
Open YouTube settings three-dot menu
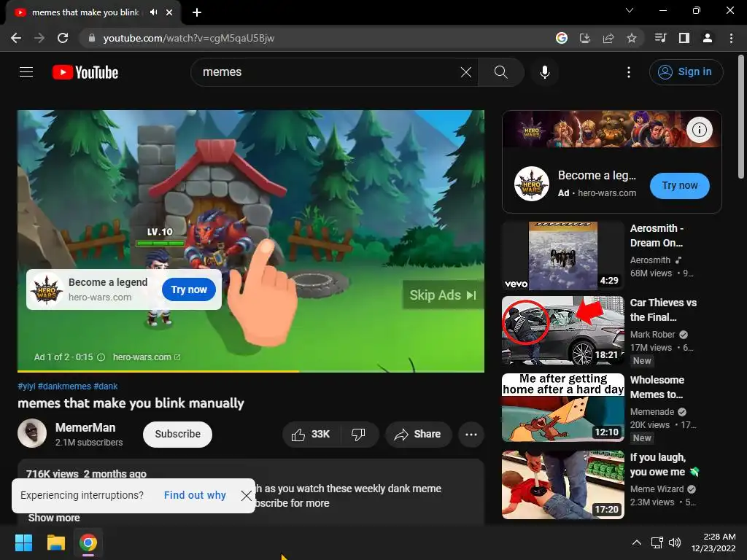pos(628,72)
